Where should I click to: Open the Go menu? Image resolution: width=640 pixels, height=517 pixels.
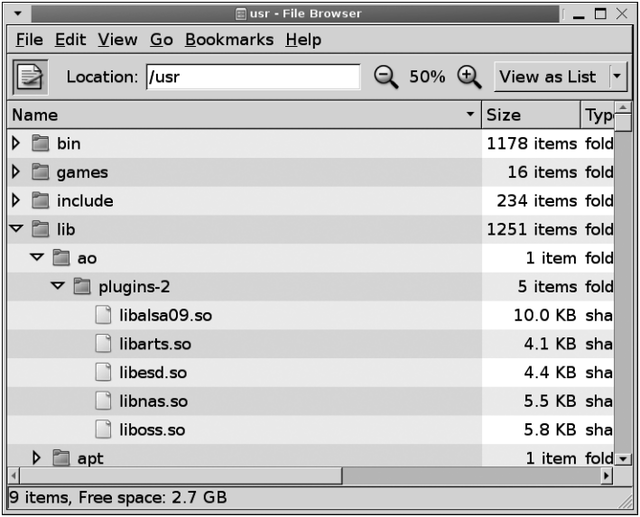161,40
